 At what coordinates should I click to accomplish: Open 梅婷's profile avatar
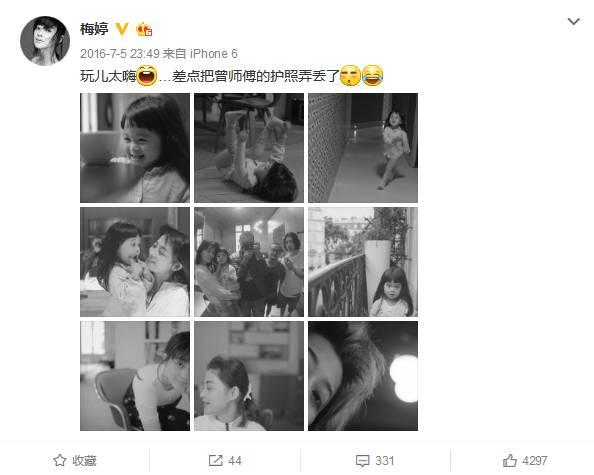pyautogui.click(x=45, y=41)
